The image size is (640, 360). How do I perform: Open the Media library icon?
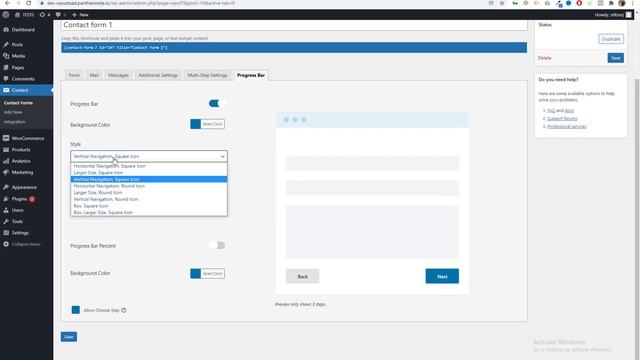click(x=6, y=56)
